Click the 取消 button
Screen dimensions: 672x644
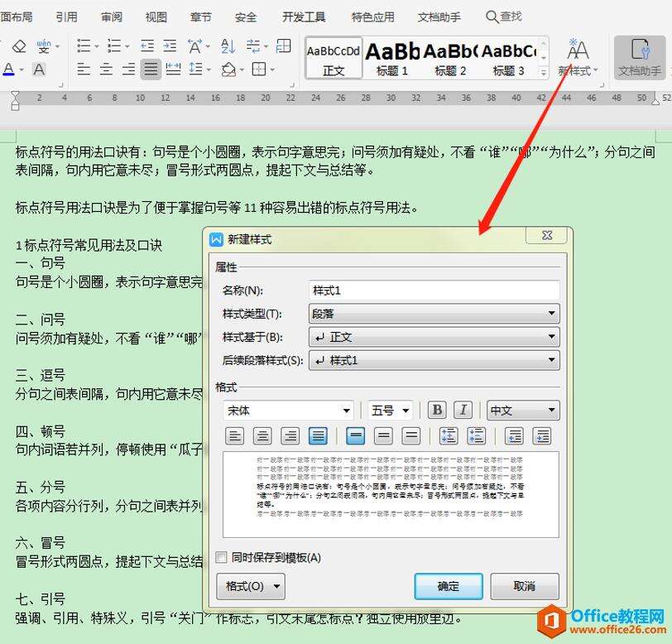click(525, 586)
